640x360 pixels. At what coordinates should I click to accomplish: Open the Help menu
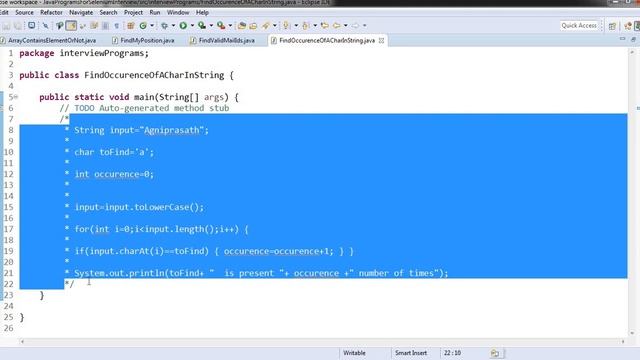point(202,13)
